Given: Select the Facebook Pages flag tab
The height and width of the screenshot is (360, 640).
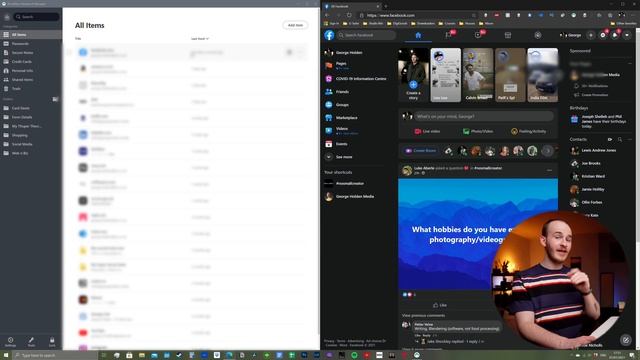Looking at the screenshot, I should pyautogui.click(x=448, y=35).
